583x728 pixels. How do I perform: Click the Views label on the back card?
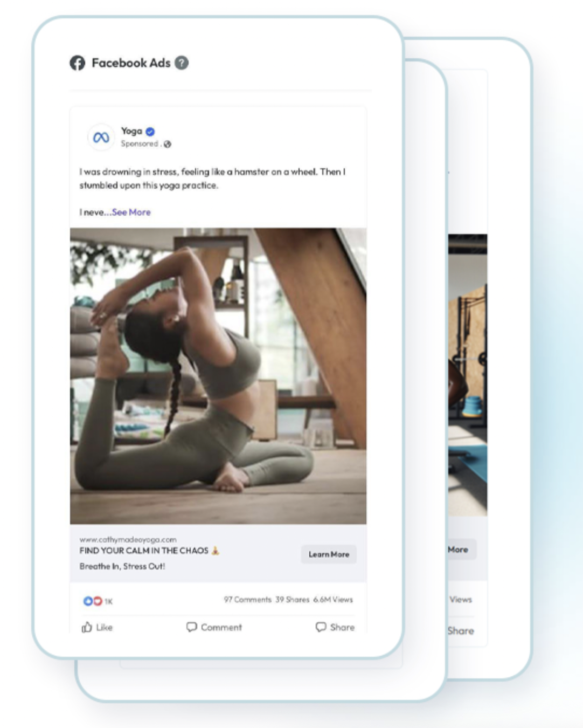pyautogui.click(x=461, y=600)
